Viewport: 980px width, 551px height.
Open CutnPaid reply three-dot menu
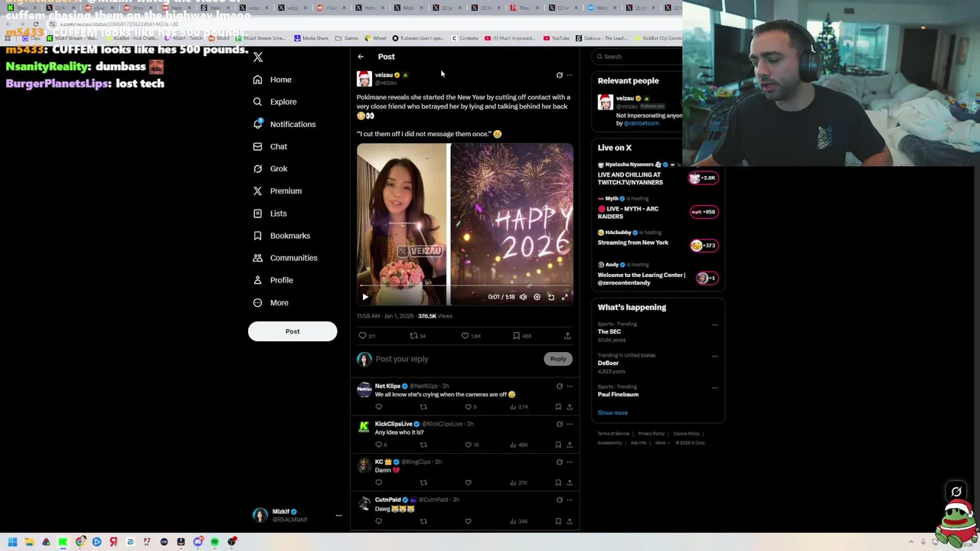(570, 500)
